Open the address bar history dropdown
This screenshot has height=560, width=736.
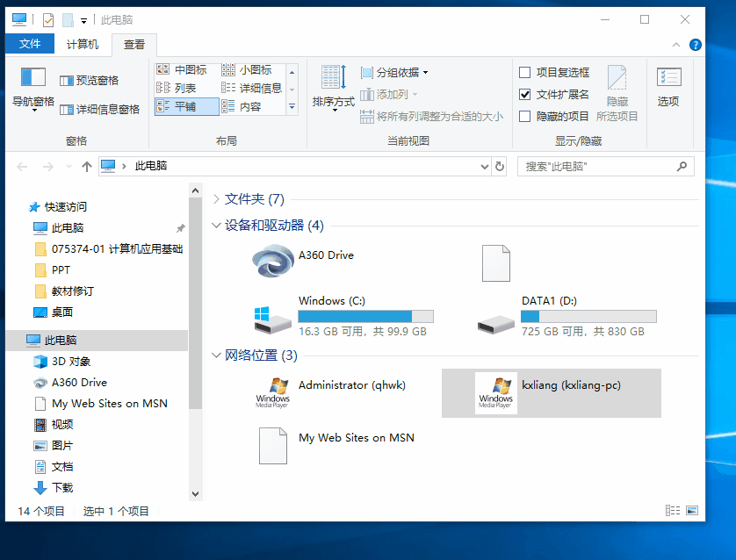point(485,167)
